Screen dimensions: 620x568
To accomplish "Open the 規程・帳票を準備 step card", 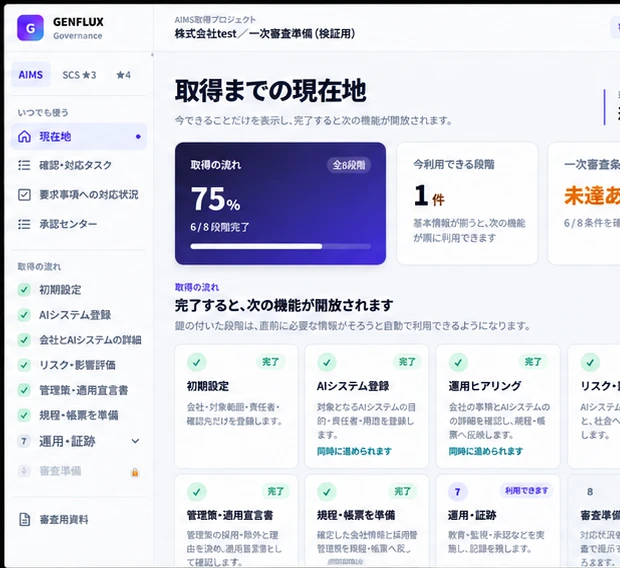I will coord(367,520).
